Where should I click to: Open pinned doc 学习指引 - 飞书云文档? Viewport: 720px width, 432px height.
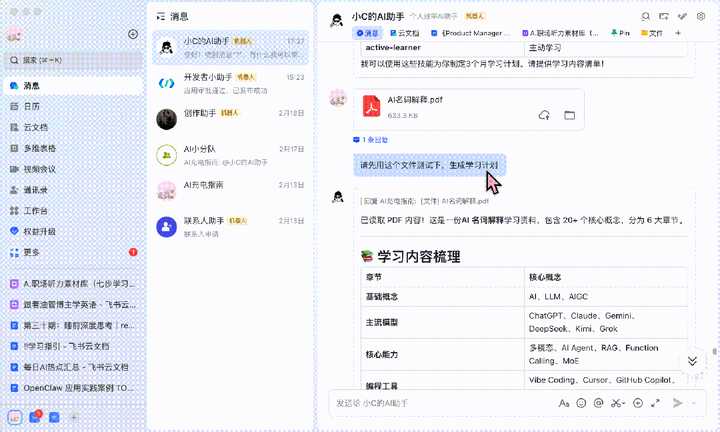pos(73,347)
